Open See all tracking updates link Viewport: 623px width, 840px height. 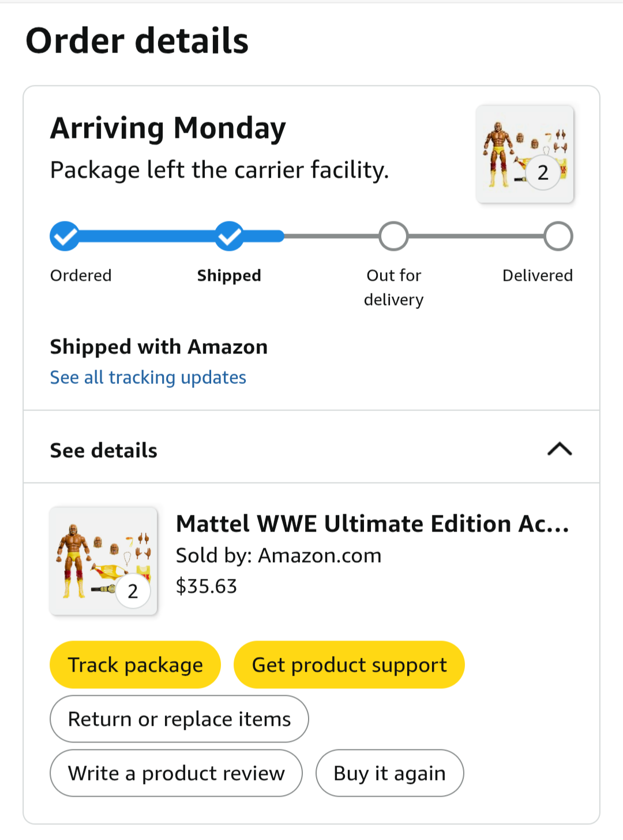tap(148, 378)
